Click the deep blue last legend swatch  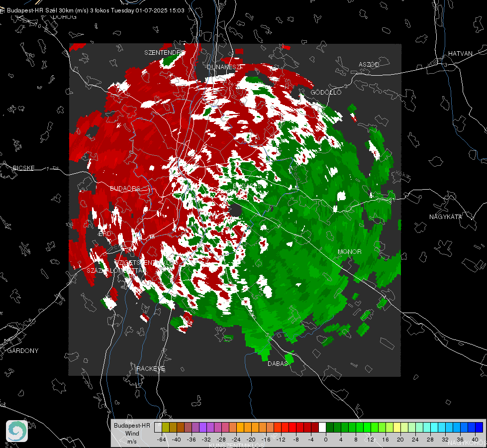(479, 427)
